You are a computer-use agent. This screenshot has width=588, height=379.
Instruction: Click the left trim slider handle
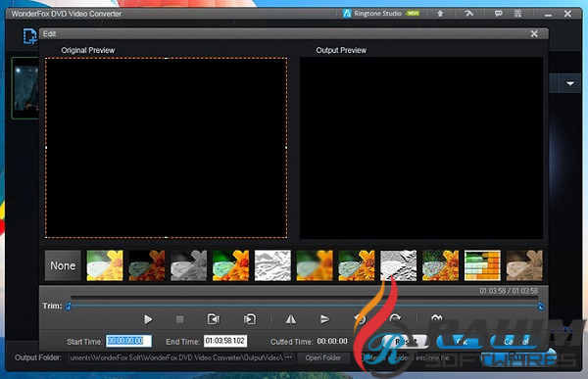click(x=69, y=307)
